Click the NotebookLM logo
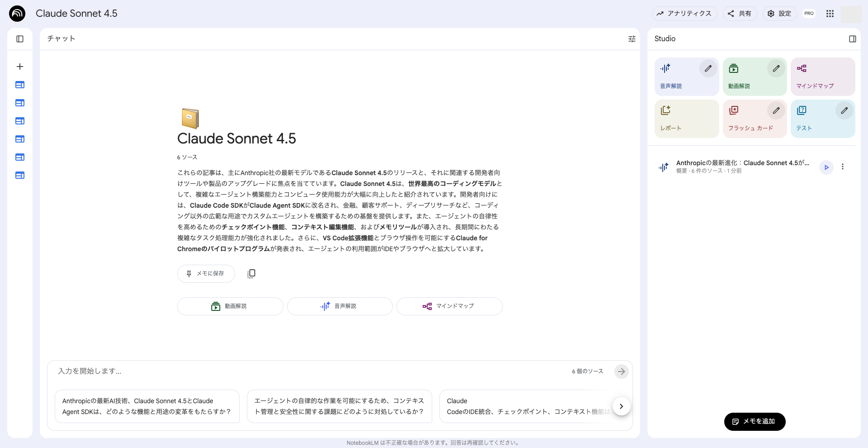The image size is (868, 448). click(17, 14)
